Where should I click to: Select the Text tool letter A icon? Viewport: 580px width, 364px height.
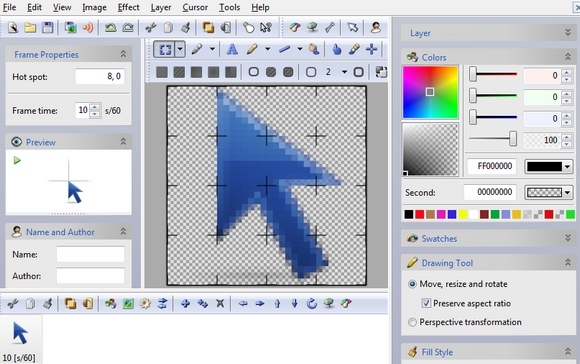click(232, 49)
